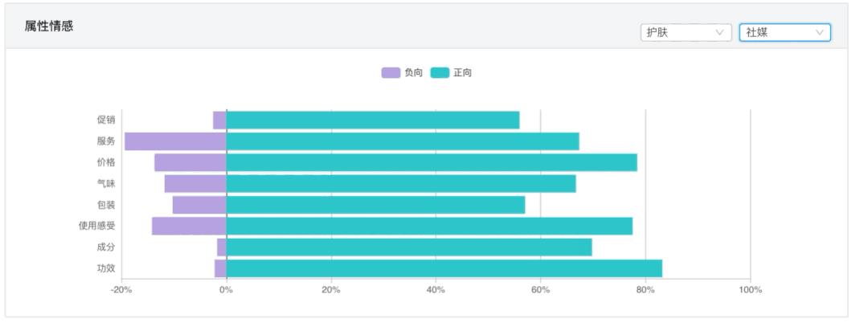The height and width of the screenshot is (327, 868).
Task: Click the positive bar for 服务
Action: click(403, 141)
